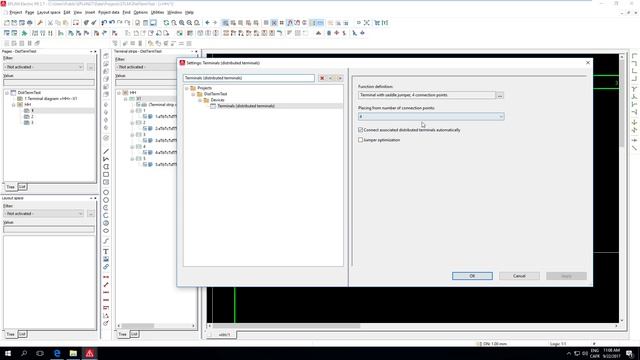Click the Pages panel Value field
640x360 pixels.
coord(49,82)
